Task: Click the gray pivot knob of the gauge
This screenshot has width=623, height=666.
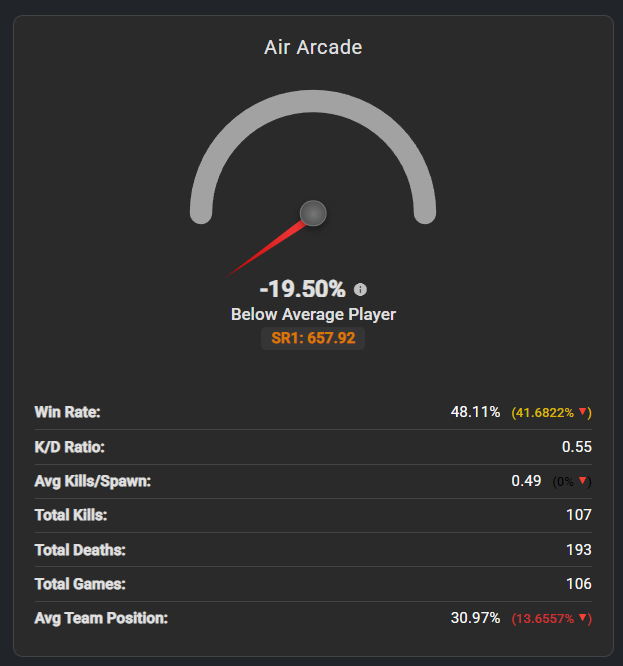Action: click(313, 213)
